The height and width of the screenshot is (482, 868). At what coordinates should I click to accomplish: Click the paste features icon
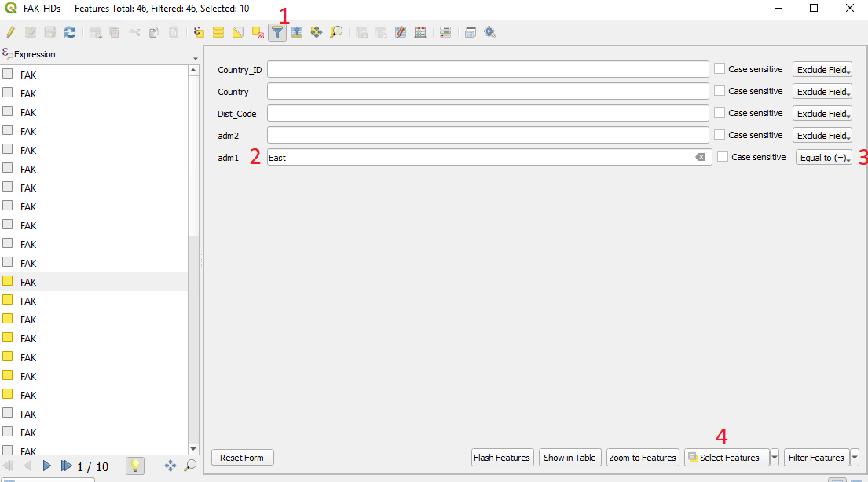174,32
